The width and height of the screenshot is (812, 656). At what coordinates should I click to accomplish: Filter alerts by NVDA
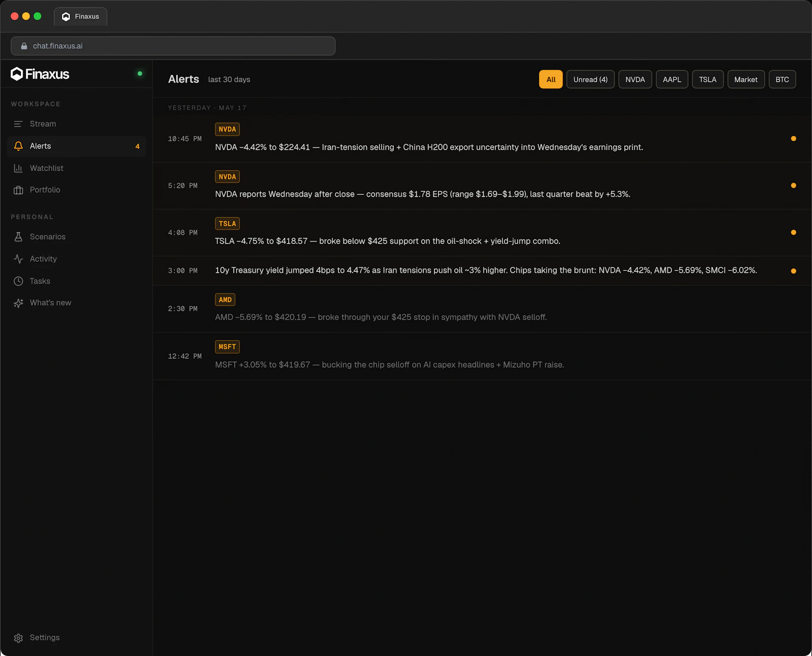(x=635, y=79)
